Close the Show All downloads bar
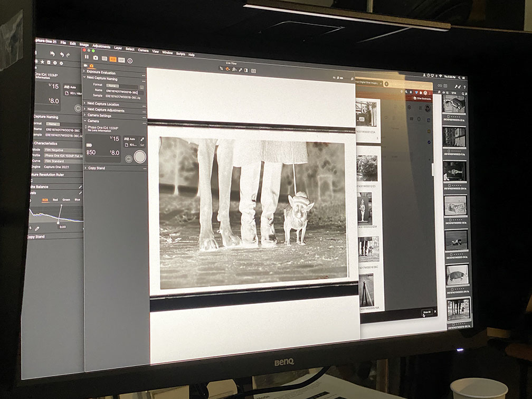 pyautogui.click(x=435, y=312)
